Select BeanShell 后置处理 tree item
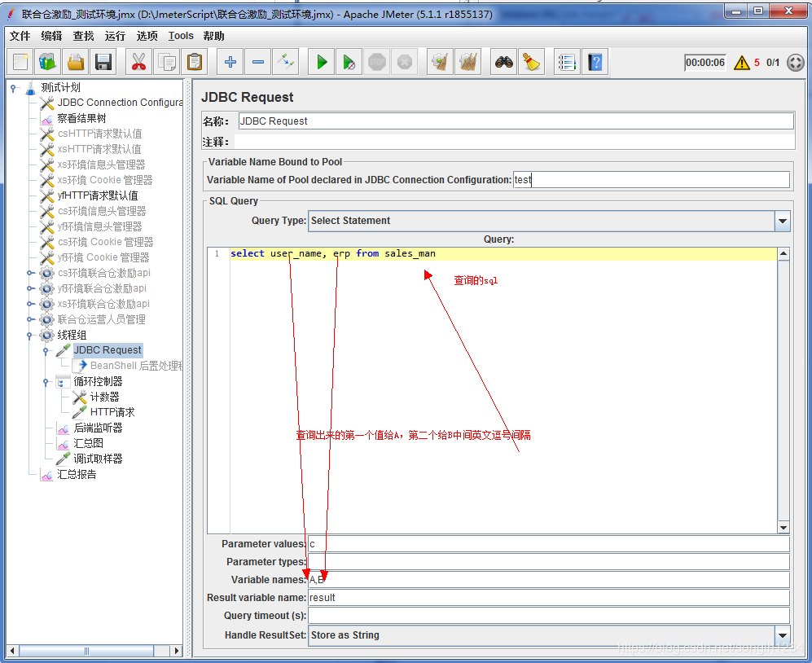Viewport: 812px width, 663px height. click(137, 366)
